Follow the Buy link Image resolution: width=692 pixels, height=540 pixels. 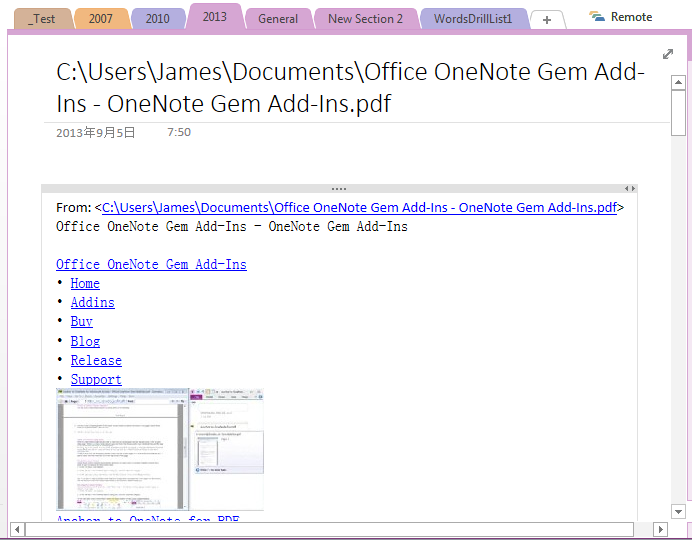tap(82, 322)
